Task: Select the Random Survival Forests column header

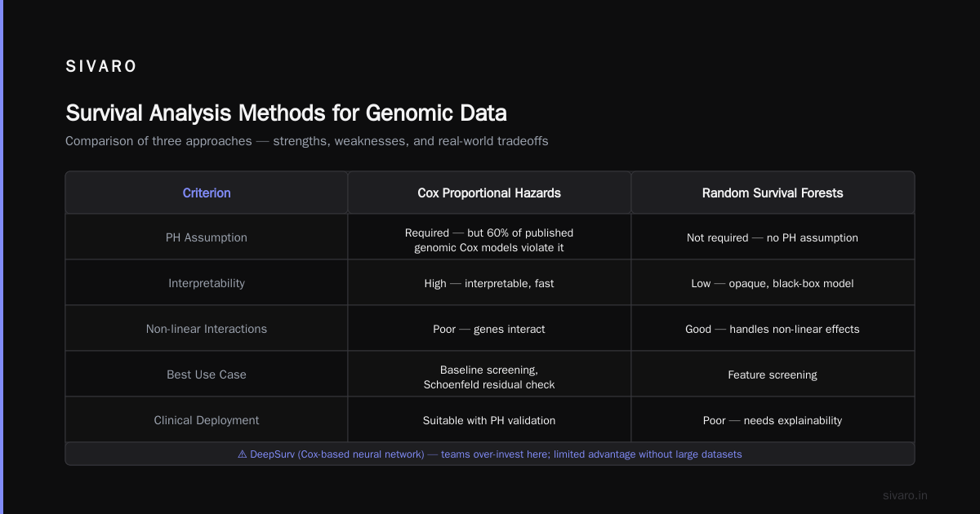Action: [x=773, y=193]
